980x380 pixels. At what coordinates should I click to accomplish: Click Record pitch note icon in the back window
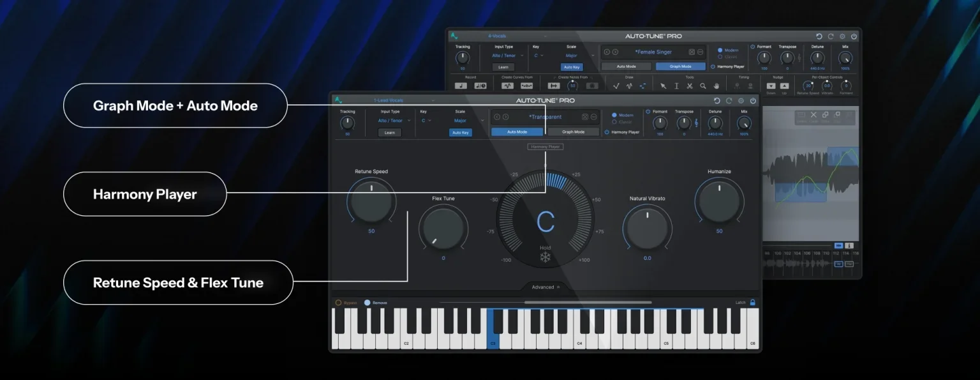click(461, 86)
